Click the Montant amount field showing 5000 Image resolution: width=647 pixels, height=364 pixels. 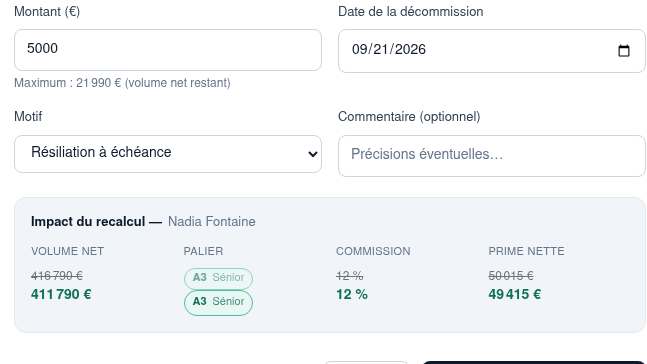(168, 50)
